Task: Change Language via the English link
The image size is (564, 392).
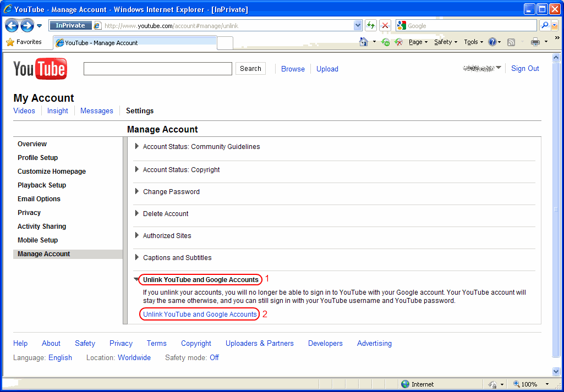Action: tap(60, 357)
